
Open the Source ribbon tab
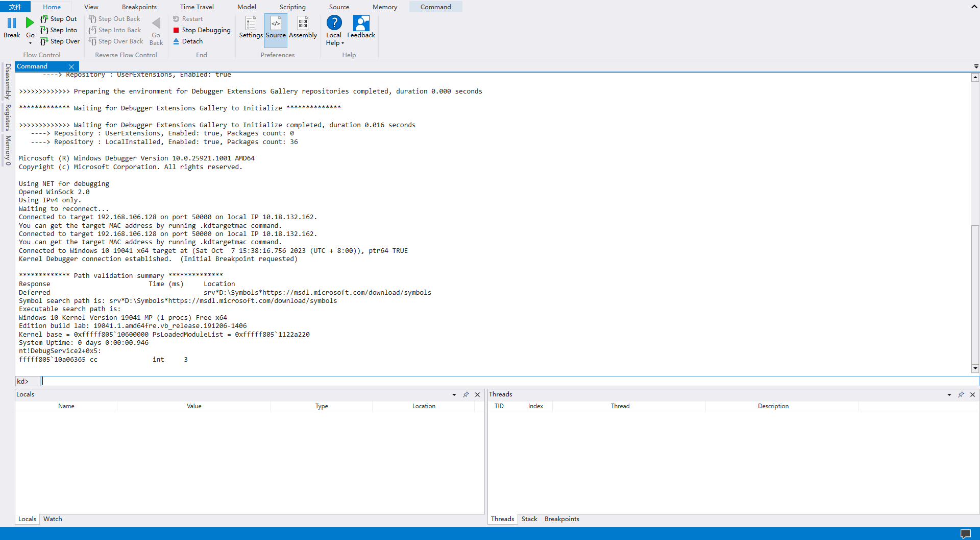tap(339, 7)
